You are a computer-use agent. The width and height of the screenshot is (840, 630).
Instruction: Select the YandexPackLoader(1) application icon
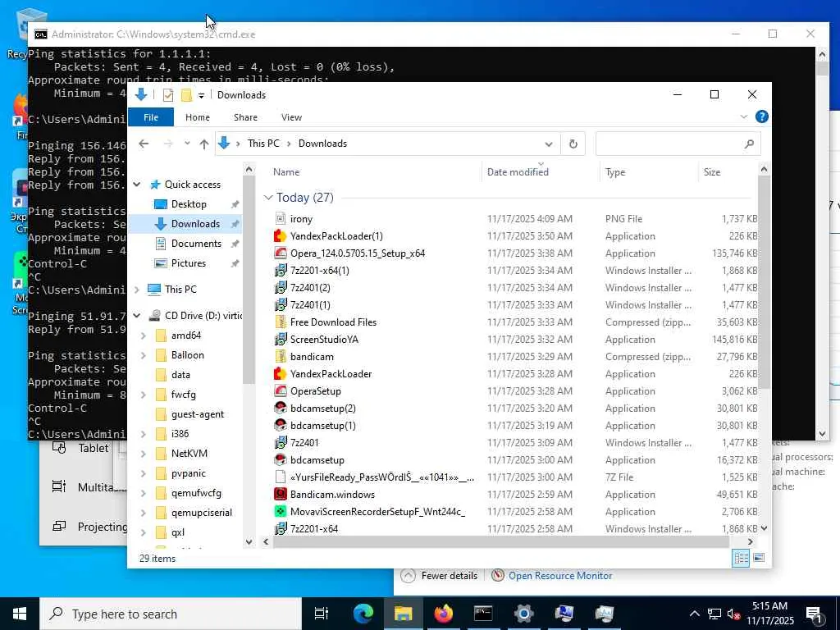click(x=281, y=235)
